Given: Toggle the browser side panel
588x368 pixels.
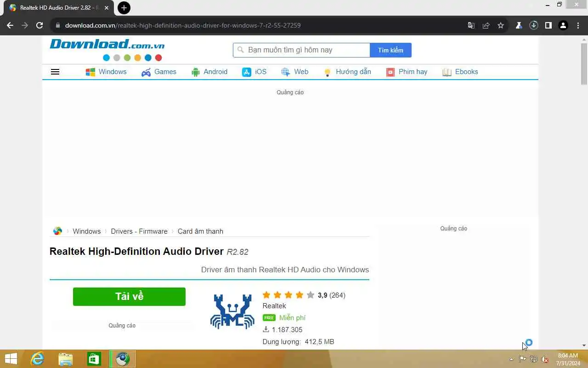Looking at the screenshot, I should coord(548,25).
